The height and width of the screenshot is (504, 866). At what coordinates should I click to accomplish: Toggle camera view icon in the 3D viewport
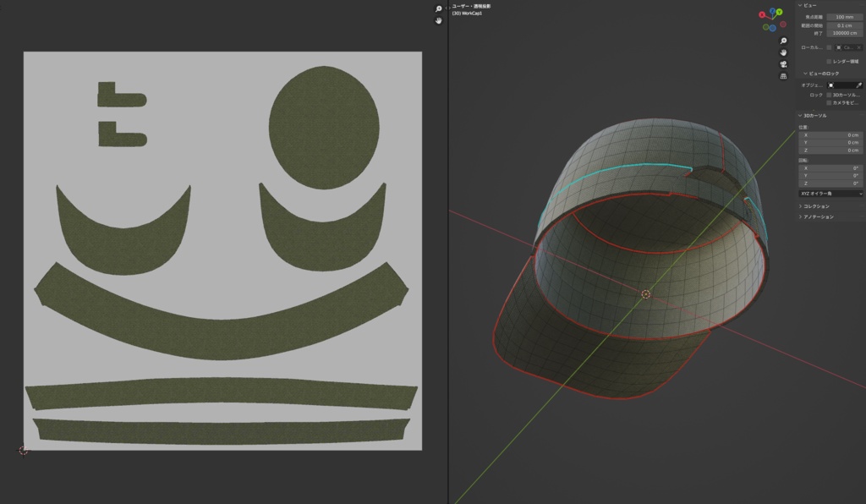pyautogui.click(x=783, y=64)
